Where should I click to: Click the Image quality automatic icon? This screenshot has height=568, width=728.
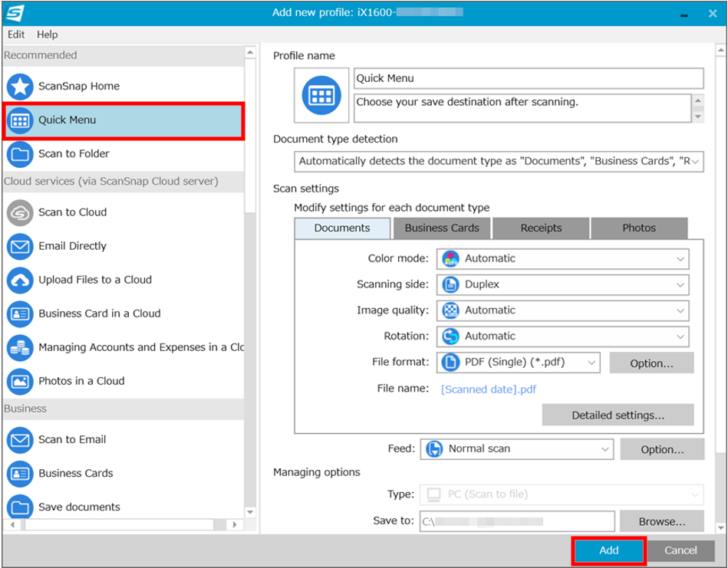pos(450,310)
